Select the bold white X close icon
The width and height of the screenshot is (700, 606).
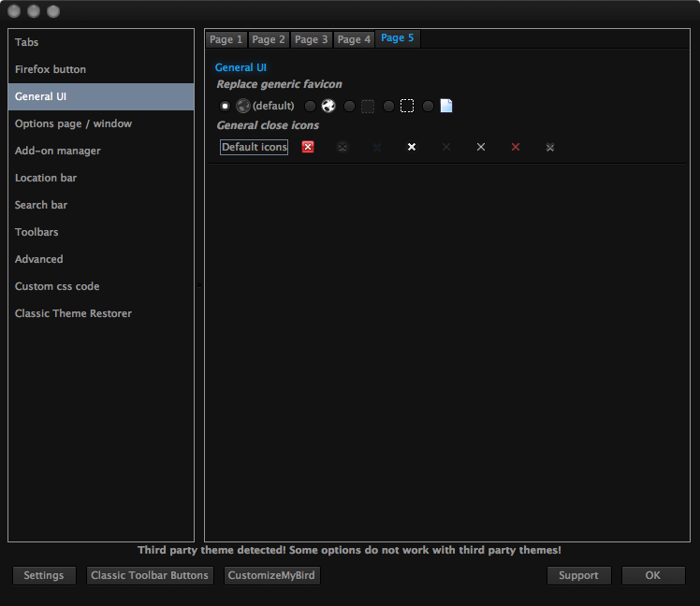click(x=412, y=147)
